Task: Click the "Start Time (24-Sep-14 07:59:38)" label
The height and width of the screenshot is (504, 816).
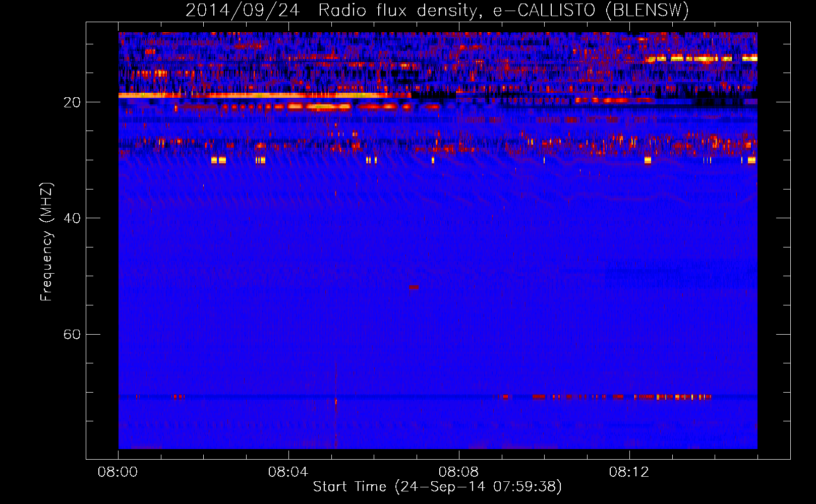Action: [x=437, y=487]
